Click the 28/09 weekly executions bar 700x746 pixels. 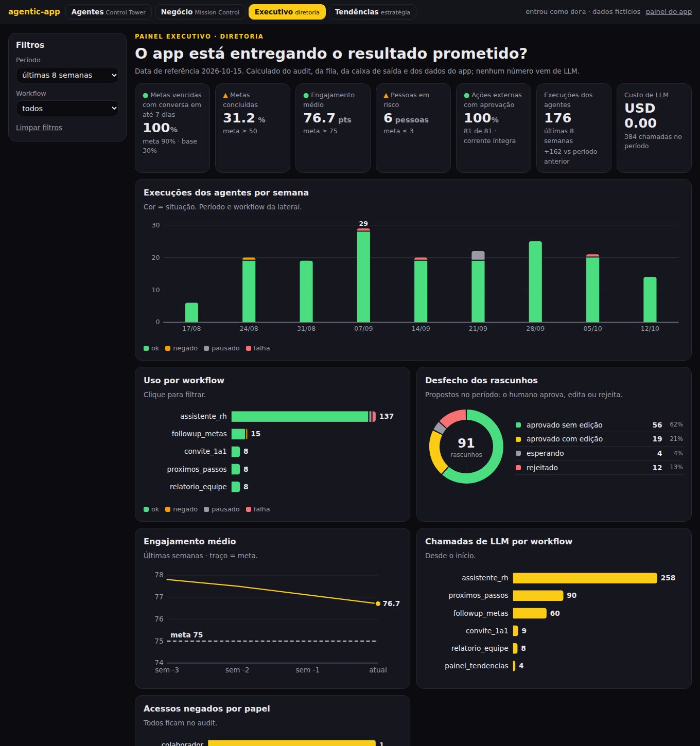pyautogui.click(x=535, y=281)
